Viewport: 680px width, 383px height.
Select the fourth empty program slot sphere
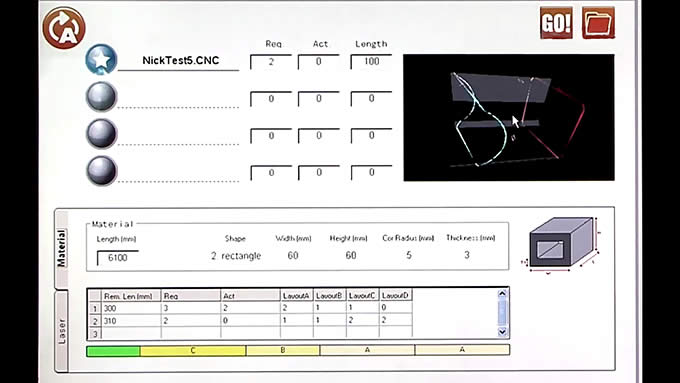click(101, 171)
